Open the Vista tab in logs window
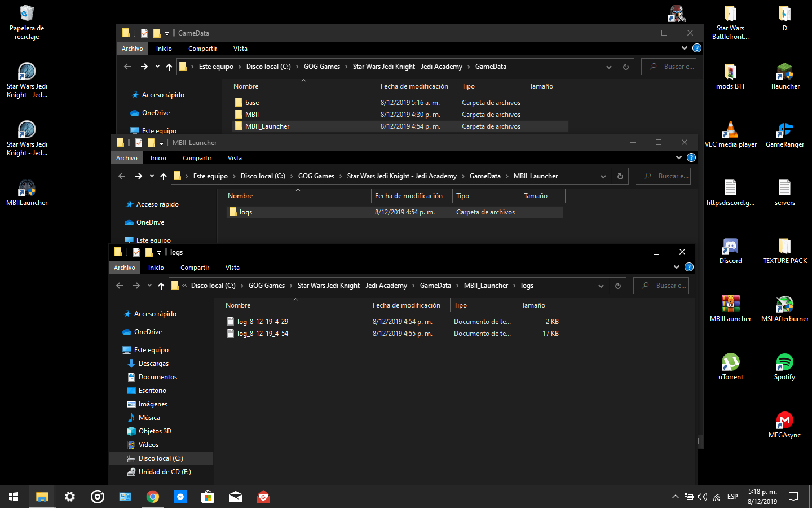Screen dimensions: 812x508 (232, 268)
